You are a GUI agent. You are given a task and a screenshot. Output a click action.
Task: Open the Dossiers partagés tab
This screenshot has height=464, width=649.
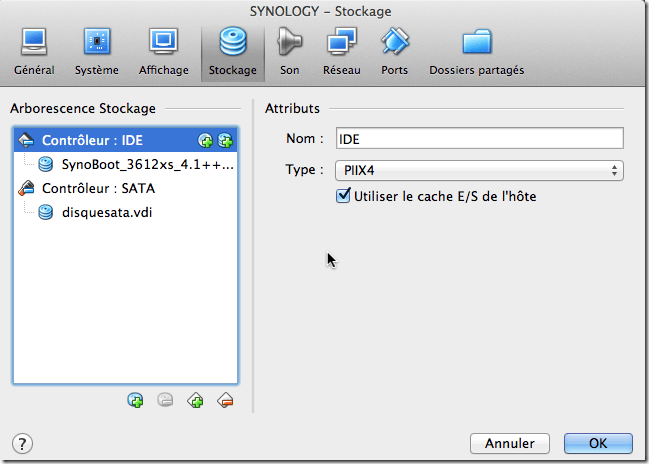tap(476, 53)
